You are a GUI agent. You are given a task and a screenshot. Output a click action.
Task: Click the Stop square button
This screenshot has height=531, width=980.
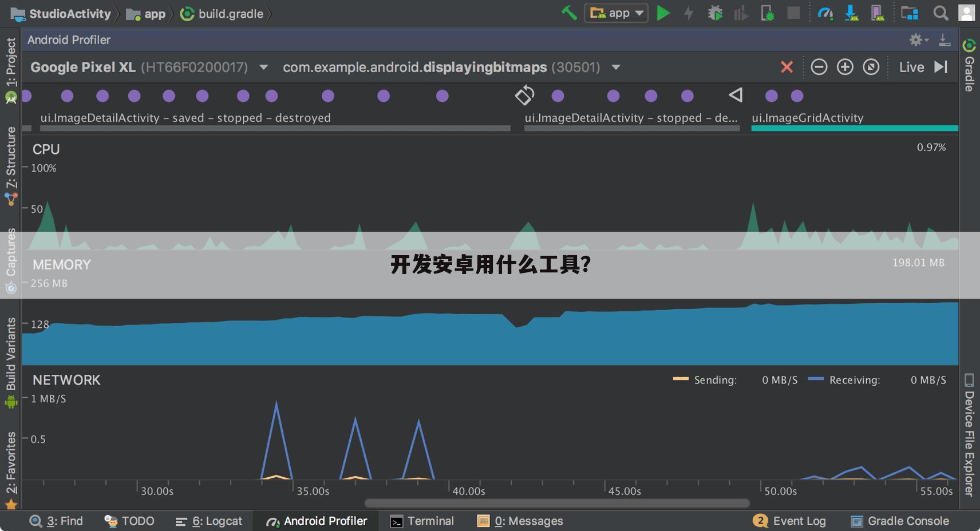coord(793,13)
